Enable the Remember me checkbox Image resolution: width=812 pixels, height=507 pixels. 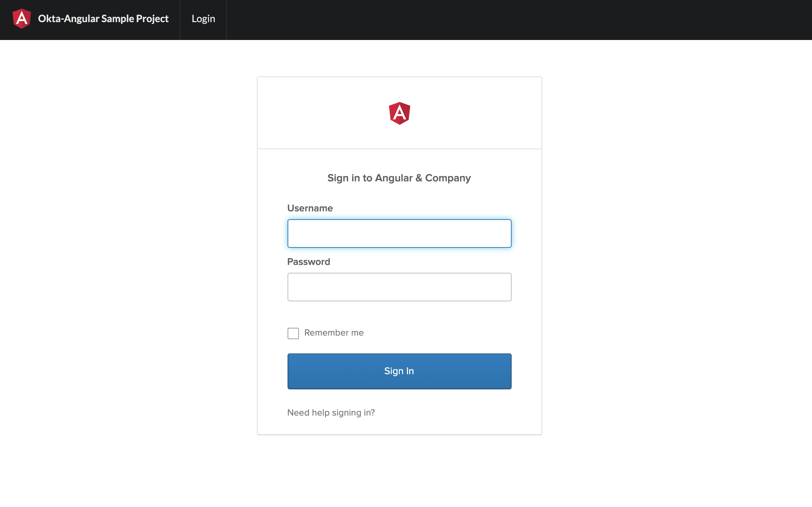(x=293, y=333)
